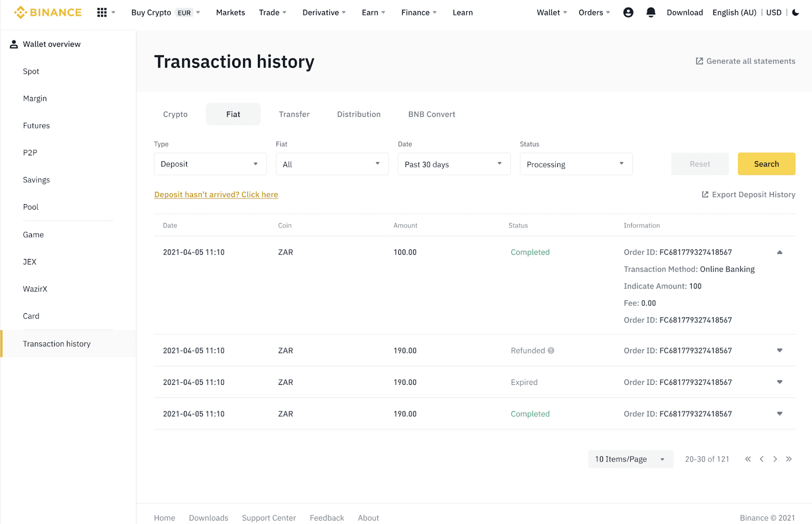The width and height of the screenshot is (812, 524).
Task: Open the account profile icon
Action: (x=628, y=12)
